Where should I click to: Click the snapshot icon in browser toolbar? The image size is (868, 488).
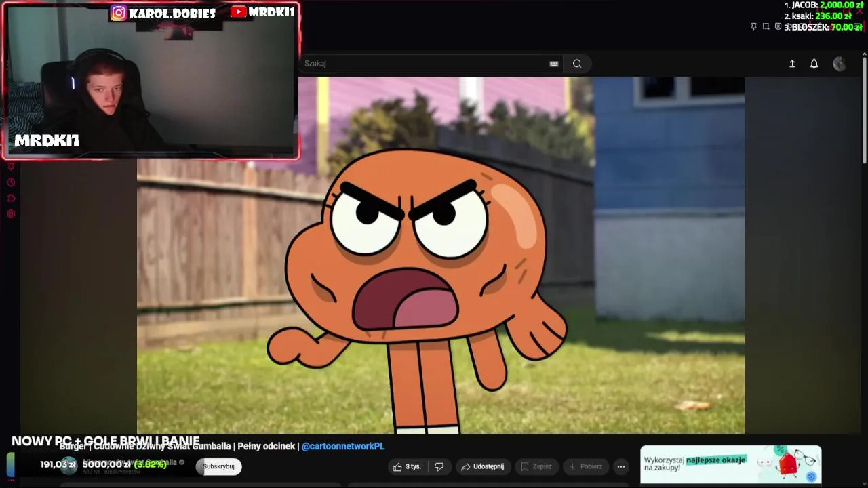point(766,26)
